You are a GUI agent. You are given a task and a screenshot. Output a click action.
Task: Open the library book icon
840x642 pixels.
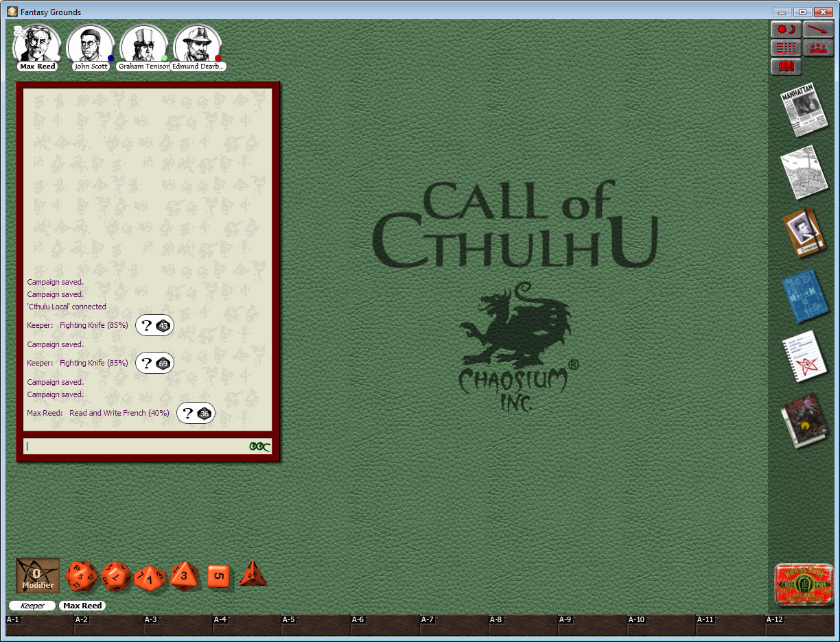click(785, 67)
